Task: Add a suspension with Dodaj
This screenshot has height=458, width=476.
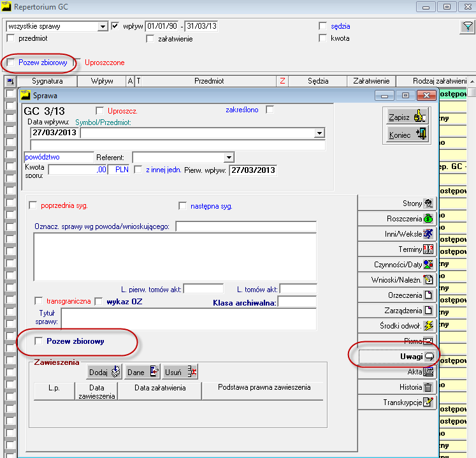Action: pos(104,372)
